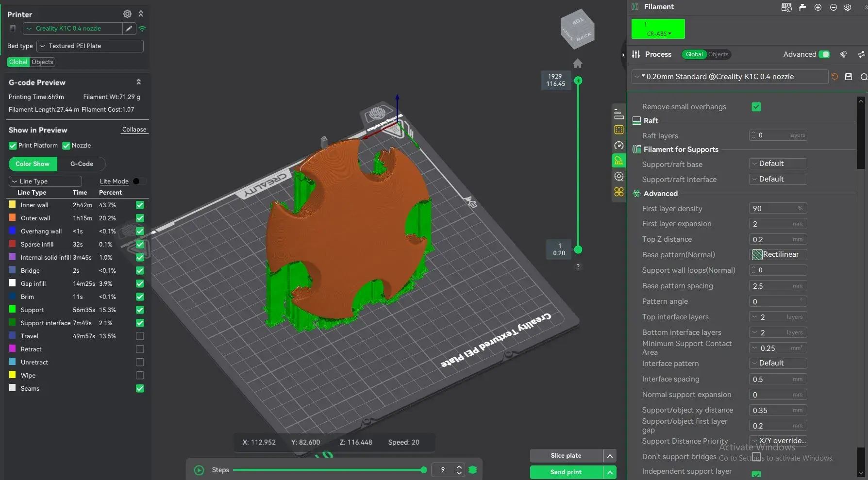Select the Support settings sidebar icon
Screen dimensions: 868x480
tap(618, 161)
